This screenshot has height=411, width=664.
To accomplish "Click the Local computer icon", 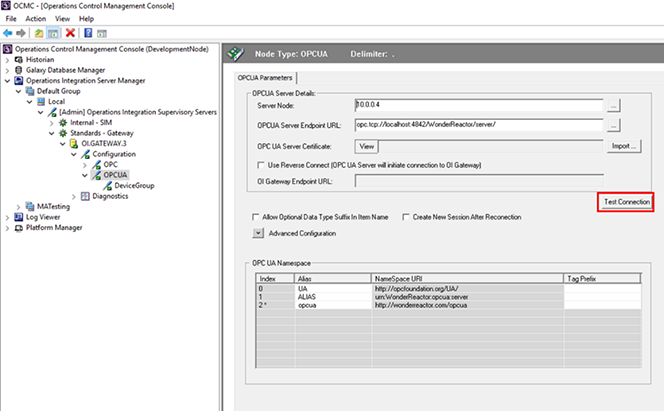I will click(41, 102).
